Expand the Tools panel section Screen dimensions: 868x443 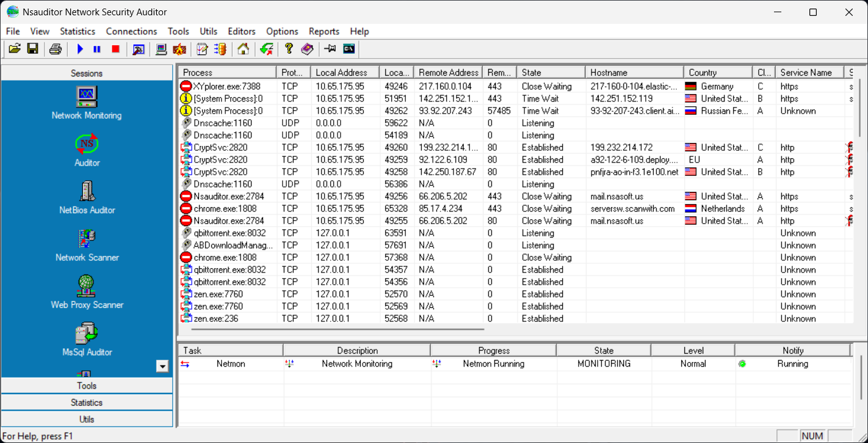coord(87,386)
